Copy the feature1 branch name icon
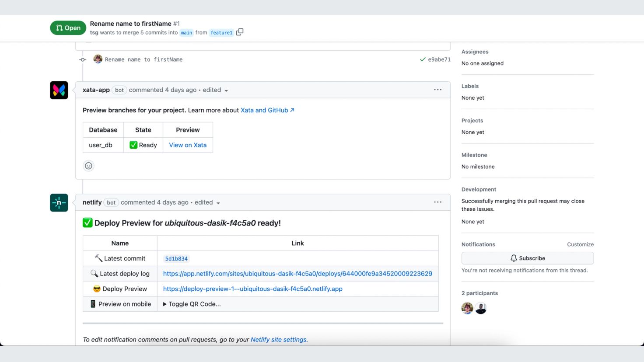This screenshot has height=362, width=644. tap(240, 32)
